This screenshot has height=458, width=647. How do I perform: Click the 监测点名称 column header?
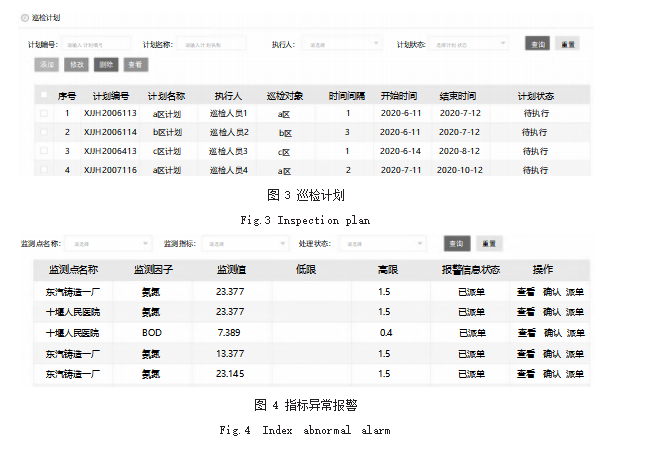tap(73, 270)
